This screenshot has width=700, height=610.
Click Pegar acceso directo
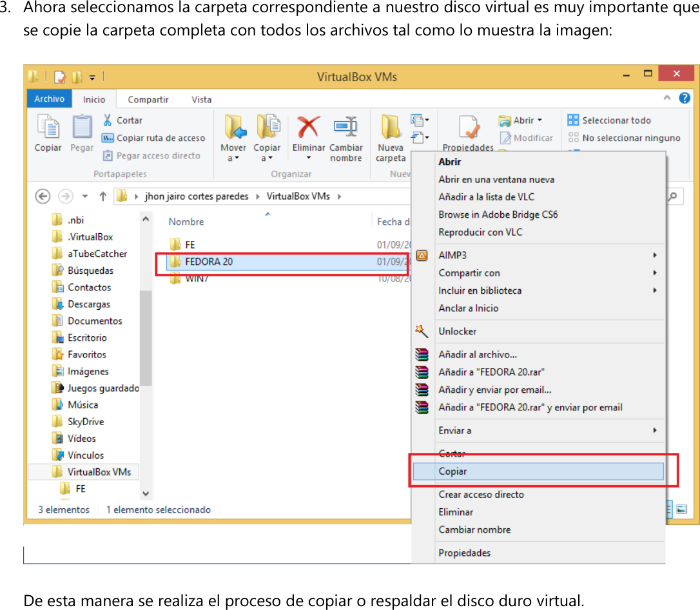tap(151, 155)
